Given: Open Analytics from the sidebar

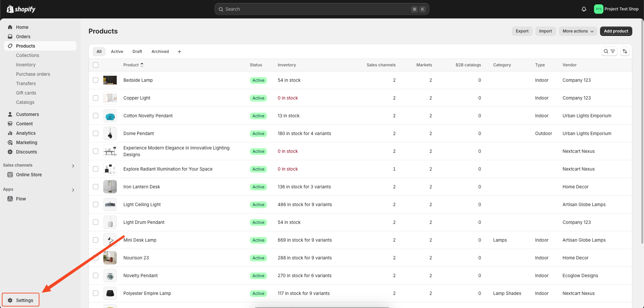Looking at the screenshot, I should [25, 133].
